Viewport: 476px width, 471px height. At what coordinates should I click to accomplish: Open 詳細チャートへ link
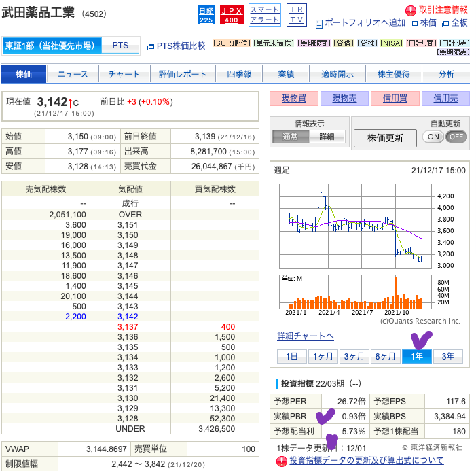306,336
